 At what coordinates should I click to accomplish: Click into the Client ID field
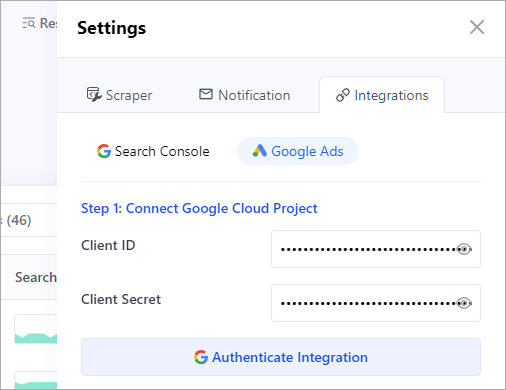click(376, 249)
